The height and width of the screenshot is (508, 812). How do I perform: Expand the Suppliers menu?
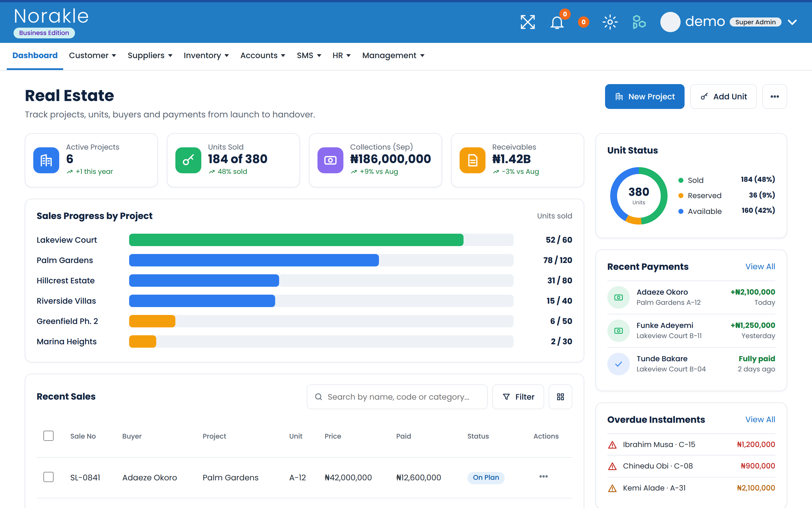(150, 55)
